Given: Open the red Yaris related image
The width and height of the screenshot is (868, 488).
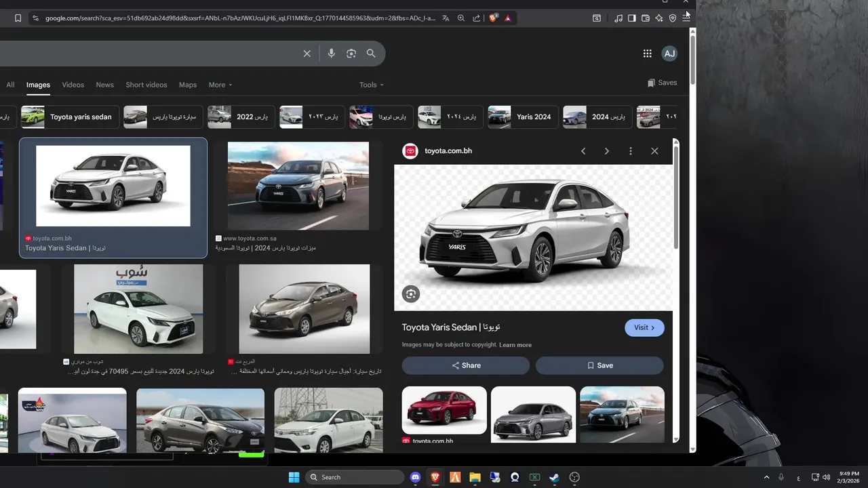Looking at the screenshot, I should pyautogui.click(x=444, y=410).
